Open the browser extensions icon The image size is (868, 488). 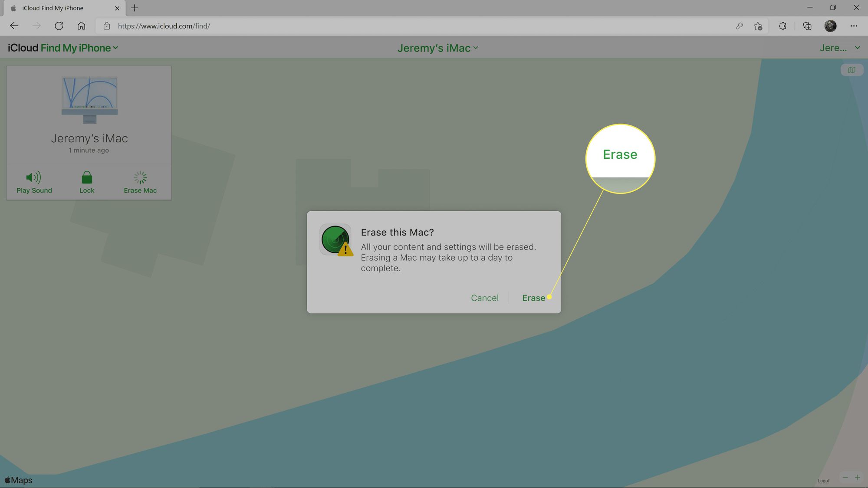[783, 26]
